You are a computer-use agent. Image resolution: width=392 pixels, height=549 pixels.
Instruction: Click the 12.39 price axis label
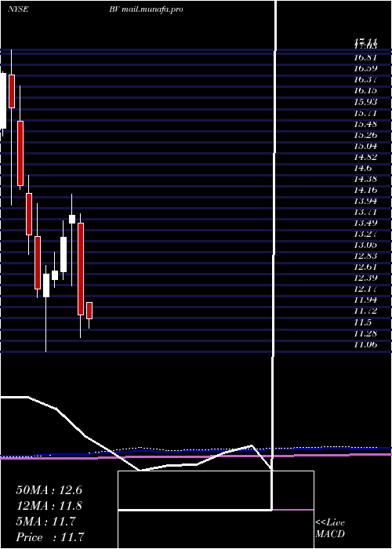point(365,278)
